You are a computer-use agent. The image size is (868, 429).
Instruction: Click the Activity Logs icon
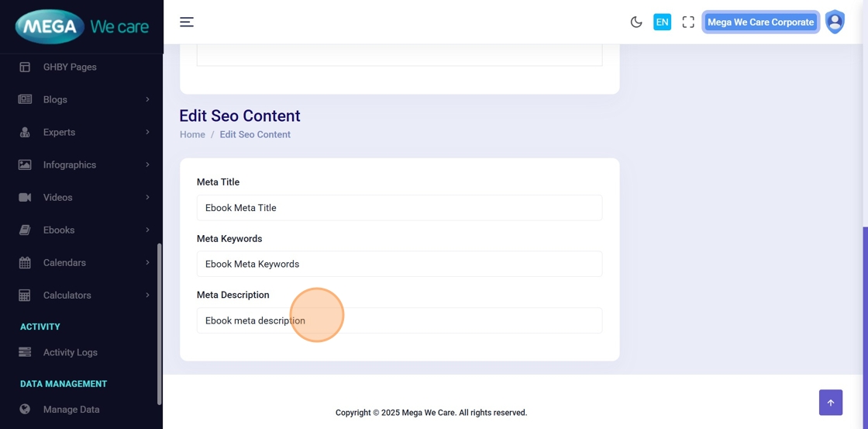tap(25, 352)
